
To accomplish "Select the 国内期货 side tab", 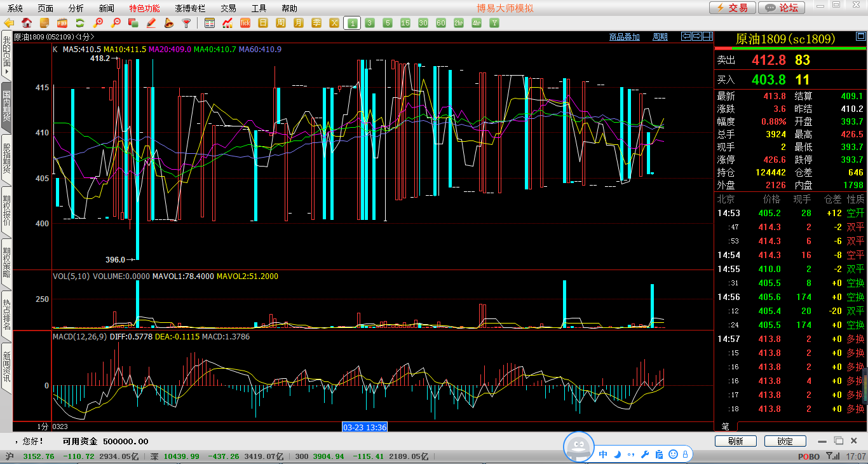I will tap(6, 106).
